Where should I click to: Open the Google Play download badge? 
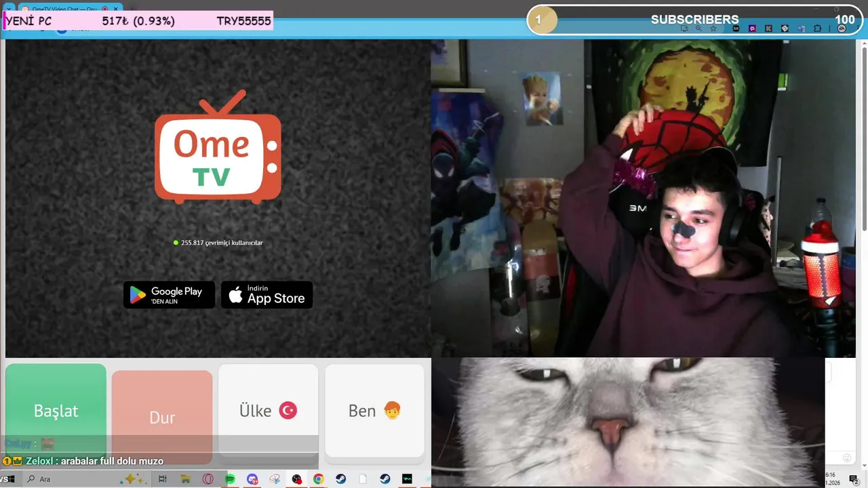coord(169,295)
